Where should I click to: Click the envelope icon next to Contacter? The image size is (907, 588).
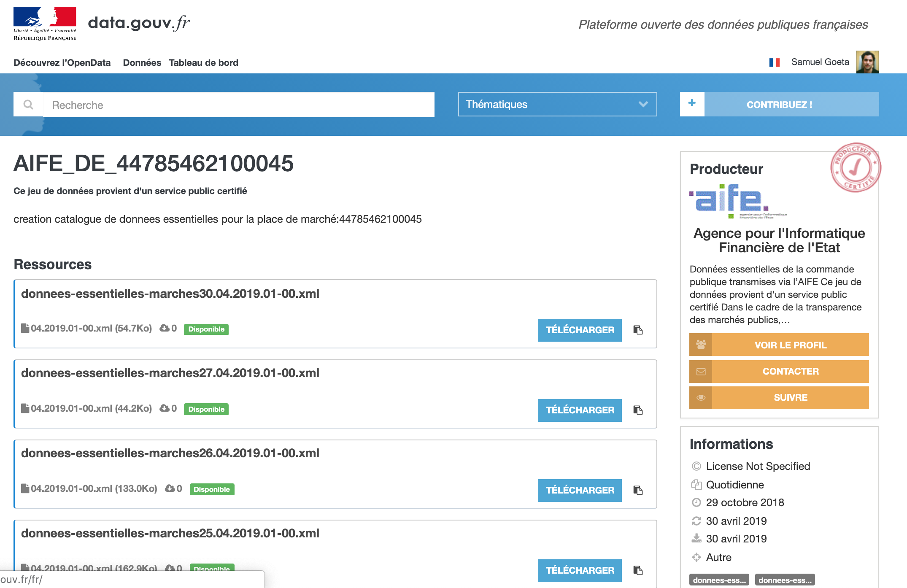point(701,372)
